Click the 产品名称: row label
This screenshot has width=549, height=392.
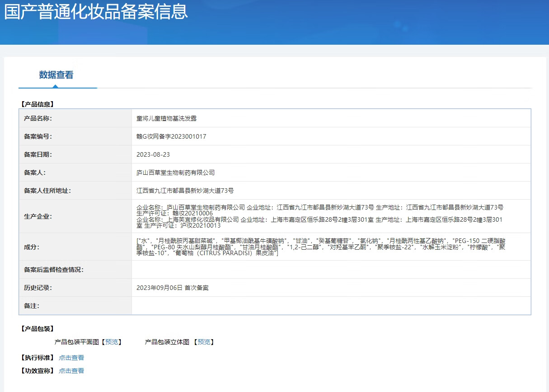[38, 118]
